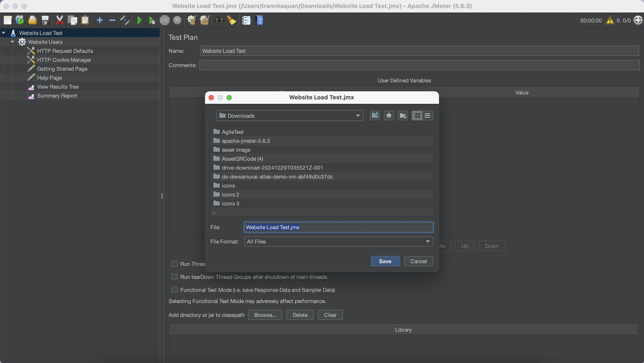Click the Cancel button in dialog
This screenshot has width=644, height=363.
point(418,261)
